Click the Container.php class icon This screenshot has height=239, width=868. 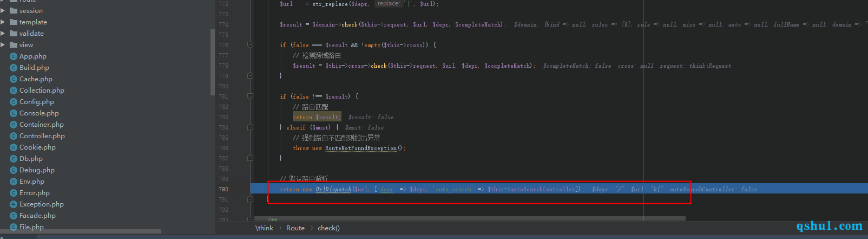click(x=14, y=125)
